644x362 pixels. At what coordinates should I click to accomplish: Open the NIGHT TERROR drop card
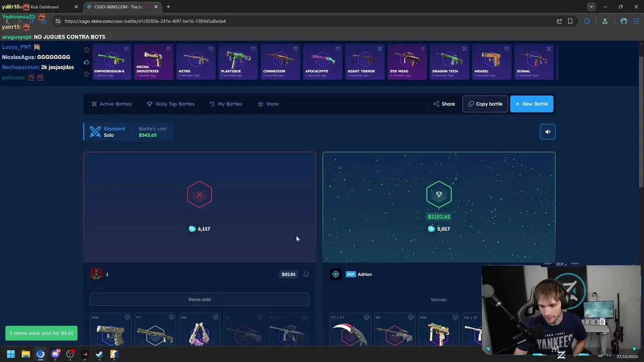pos(365,62)
